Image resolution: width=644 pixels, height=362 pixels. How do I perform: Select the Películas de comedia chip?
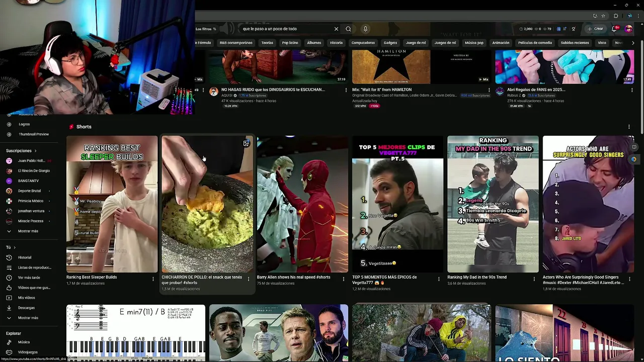click(535, 43)
